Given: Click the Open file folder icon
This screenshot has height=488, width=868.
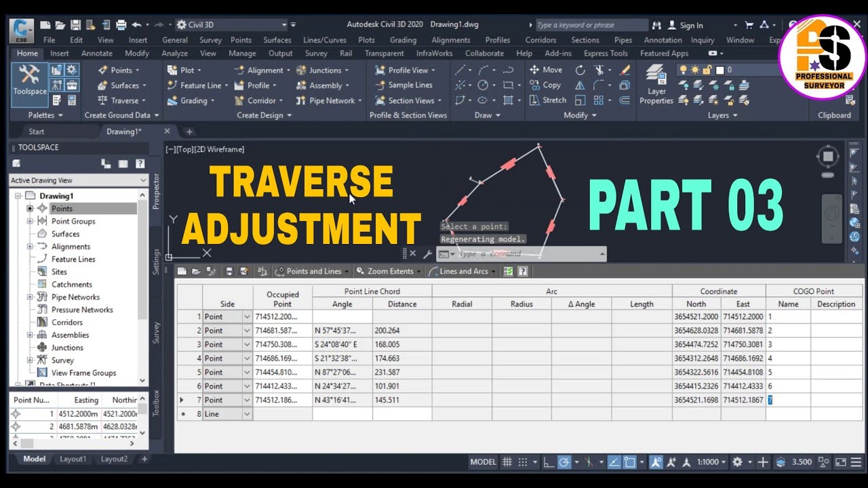Looking at the screenshot, I should (61, 25).
